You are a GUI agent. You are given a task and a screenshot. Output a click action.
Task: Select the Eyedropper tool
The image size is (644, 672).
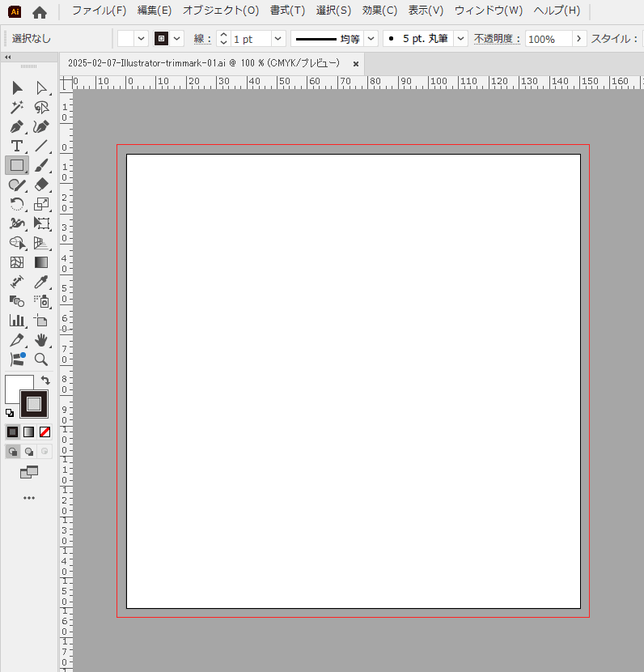coord(41,282)
